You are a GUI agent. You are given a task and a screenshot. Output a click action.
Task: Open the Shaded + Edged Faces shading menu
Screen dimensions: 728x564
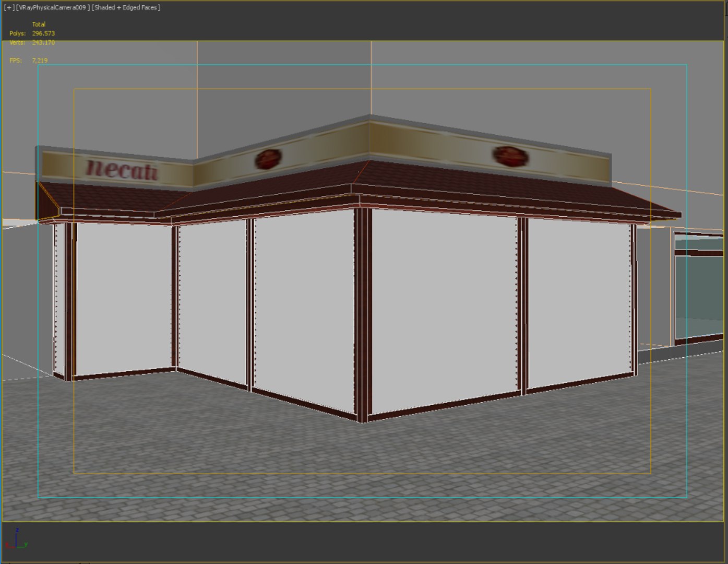click(126, 8)
